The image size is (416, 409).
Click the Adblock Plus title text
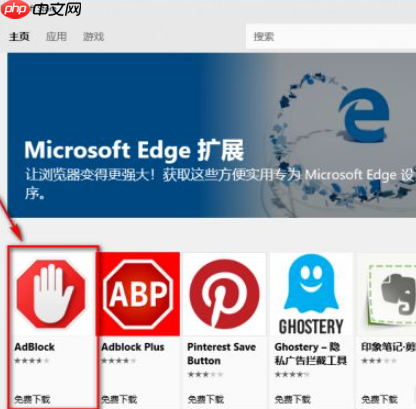133,347
